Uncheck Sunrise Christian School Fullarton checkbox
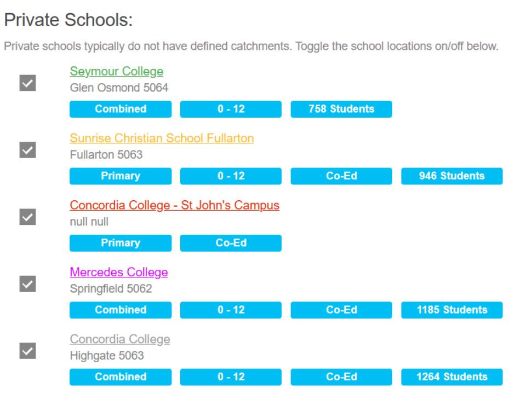The width and height of the screenshot is (532, 394). coord(28,149)
